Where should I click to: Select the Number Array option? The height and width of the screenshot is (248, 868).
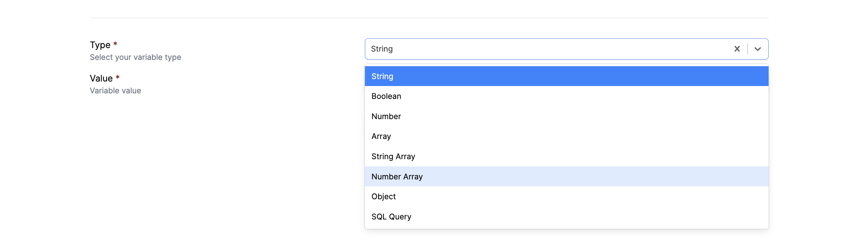pyautogui.click(x=567, y=177)
